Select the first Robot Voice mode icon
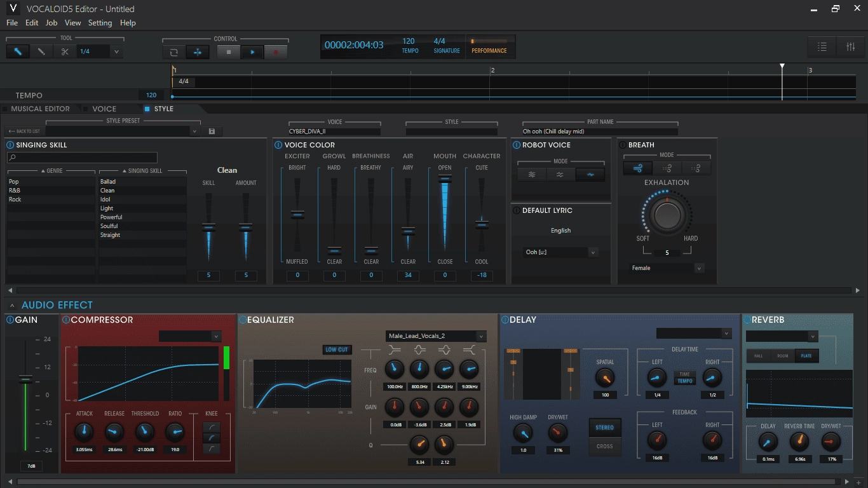Viewport: 868px width, 488px height. click(532, 175)
